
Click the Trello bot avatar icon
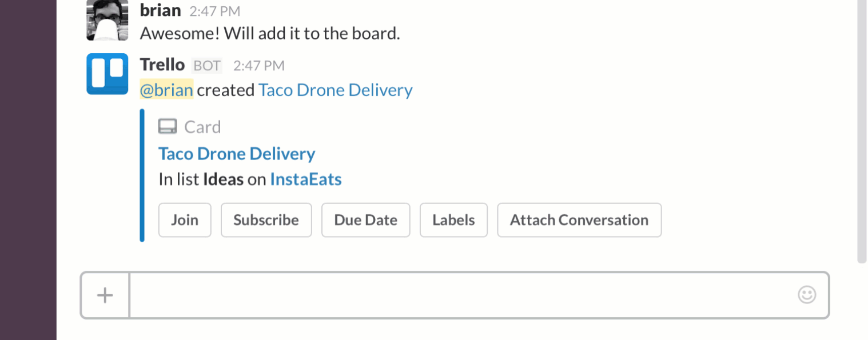pos(107,74)
